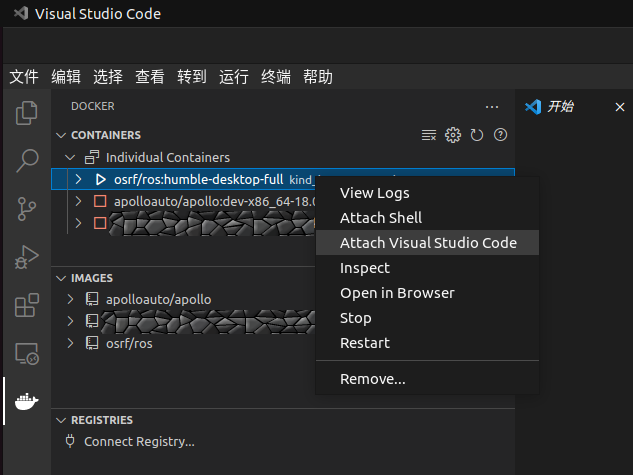Click the VS Code icon on 开始 tab

click(533, 107)
